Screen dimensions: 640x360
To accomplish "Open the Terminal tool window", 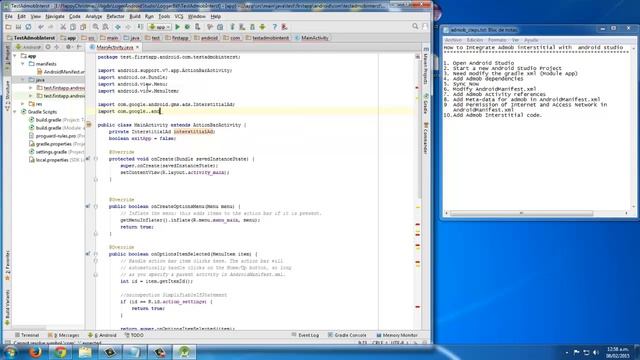I will [x=27, y=335].
